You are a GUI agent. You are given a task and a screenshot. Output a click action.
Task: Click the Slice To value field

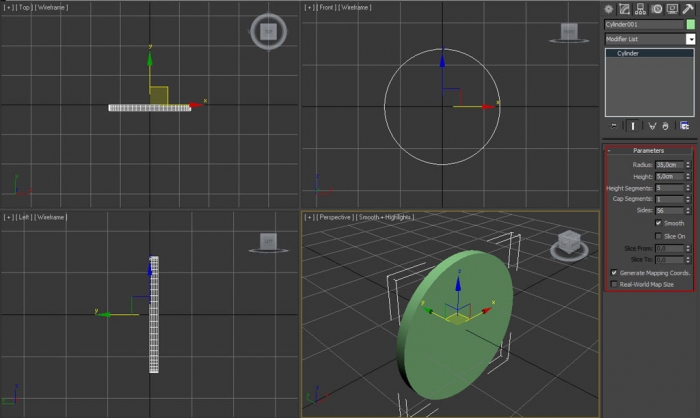tap(670, 259)
